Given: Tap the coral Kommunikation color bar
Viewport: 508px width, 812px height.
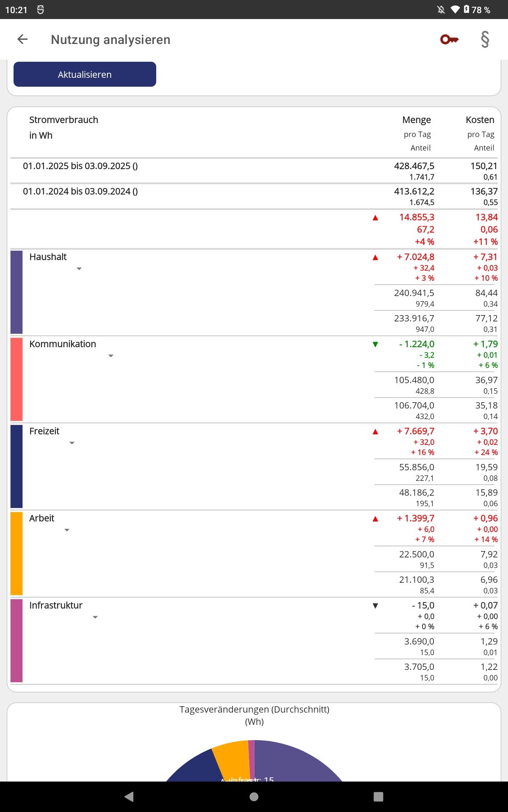Looking at the screenshot, I should pos(17,379).
